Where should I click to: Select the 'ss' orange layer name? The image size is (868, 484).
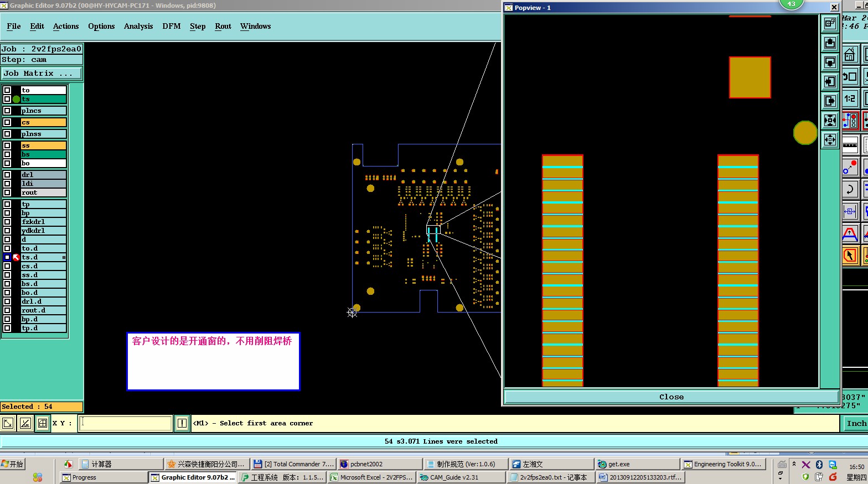(x=43, y=145)
